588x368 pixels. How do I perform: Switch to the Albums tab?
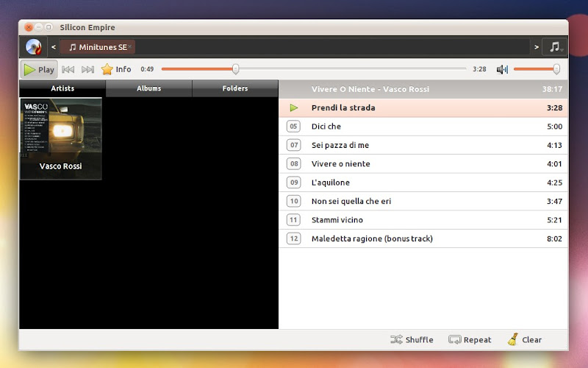pyautogui.click(x=149, y=88)
